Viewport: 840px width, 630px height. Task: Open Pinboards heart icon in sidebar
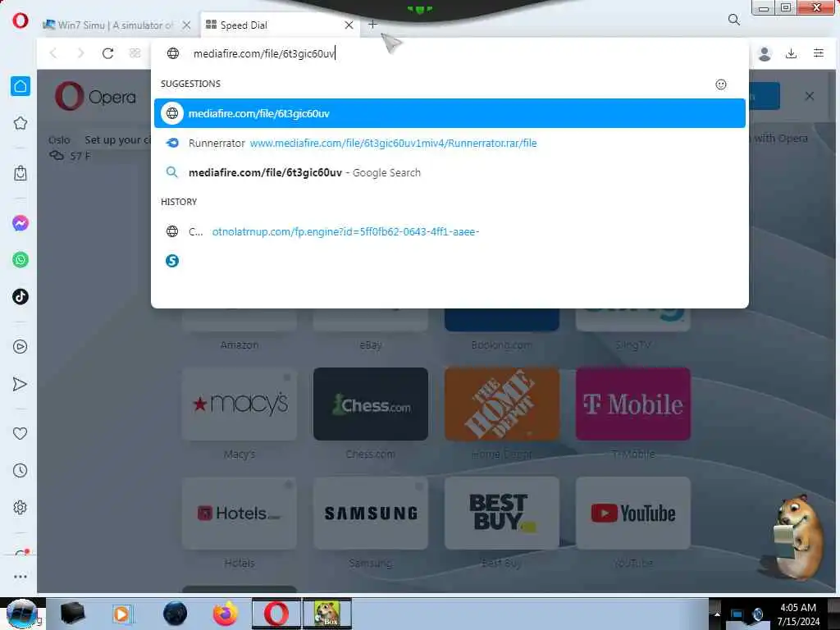point(21,433)
